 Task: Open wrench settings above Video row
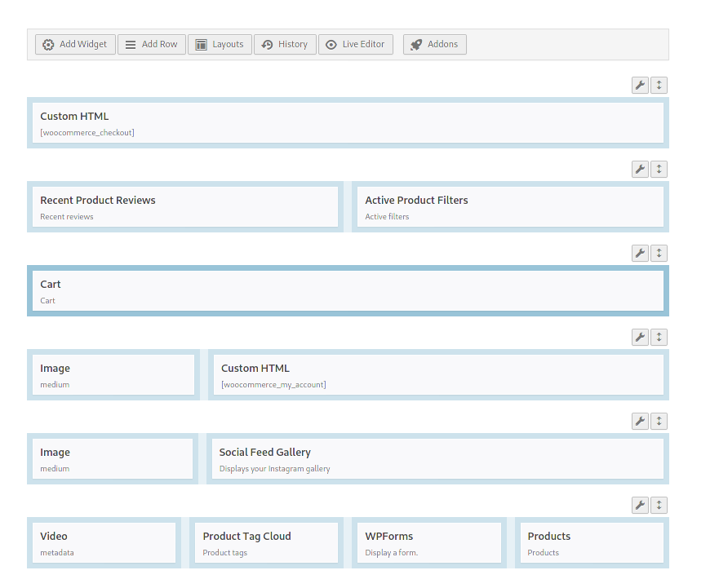point(640,506)
